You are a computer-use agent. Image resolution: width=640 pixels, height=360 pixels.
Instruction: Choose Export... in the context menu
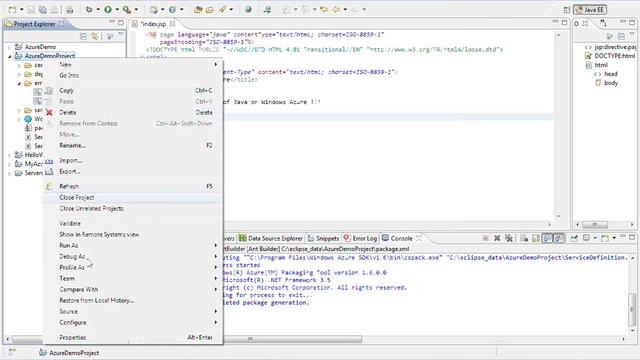[132, 172]
